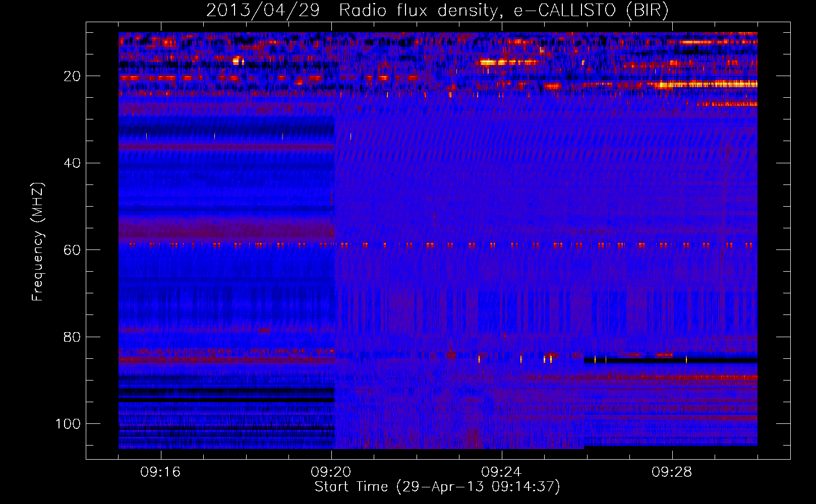Click the 09:20 time tick label
Image resolution: width=816 pixels, height=504 pixels.
(x=331, y=472)
